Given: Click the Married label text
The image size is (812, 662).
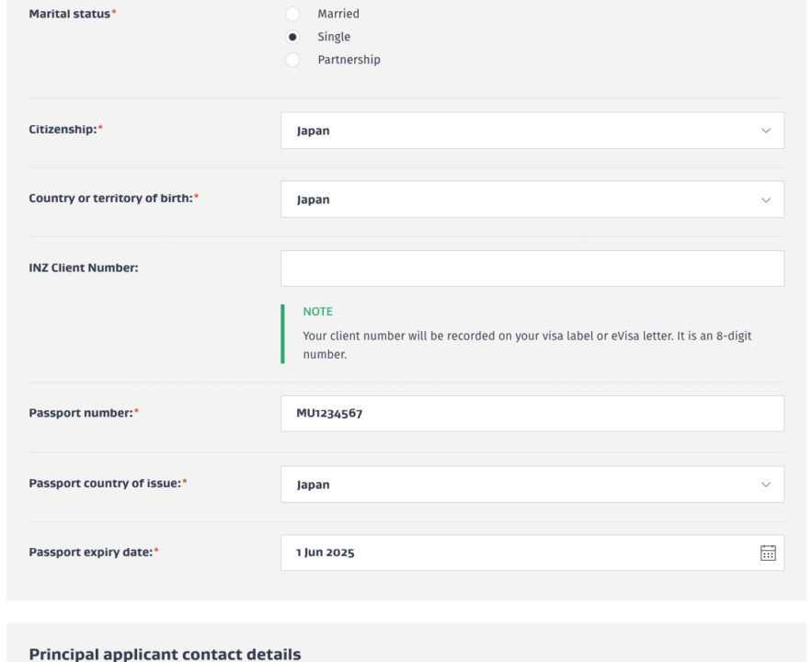Looking at the screenshot, I should pyautogui.click(x=338, y=14).
